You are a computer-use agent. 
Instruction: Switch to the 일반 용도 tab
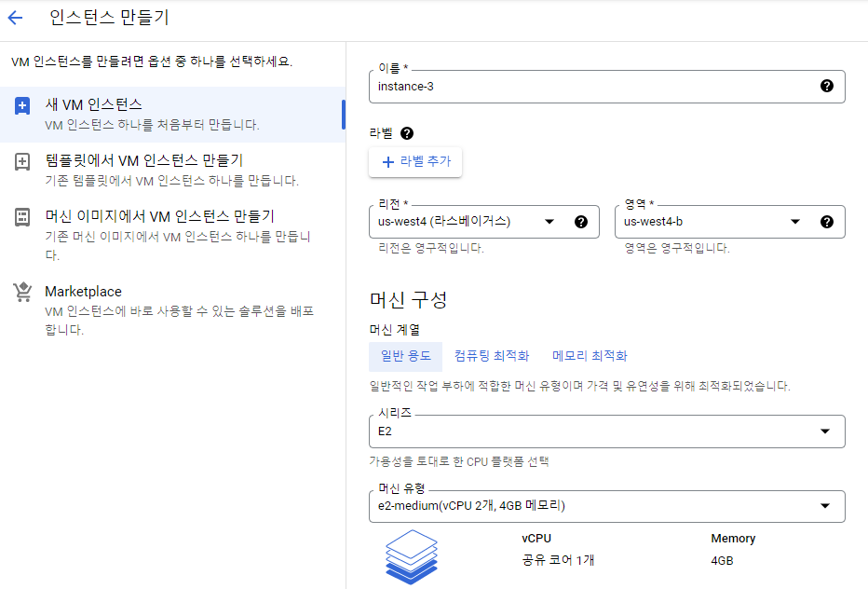405,356
